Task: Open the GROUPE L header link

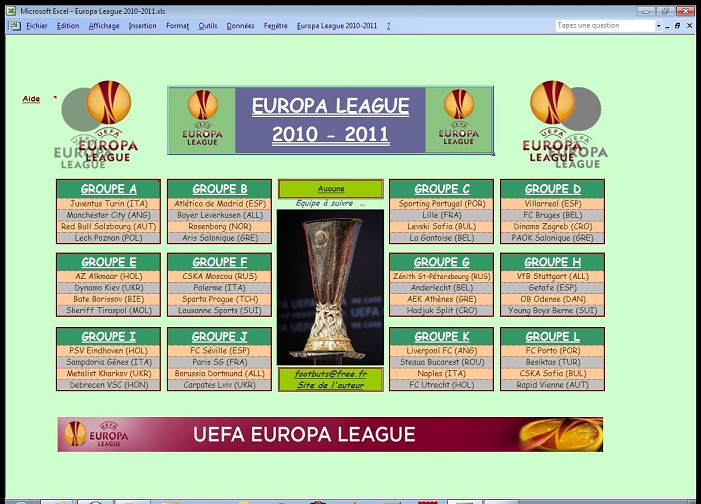Action: point(553,336)
